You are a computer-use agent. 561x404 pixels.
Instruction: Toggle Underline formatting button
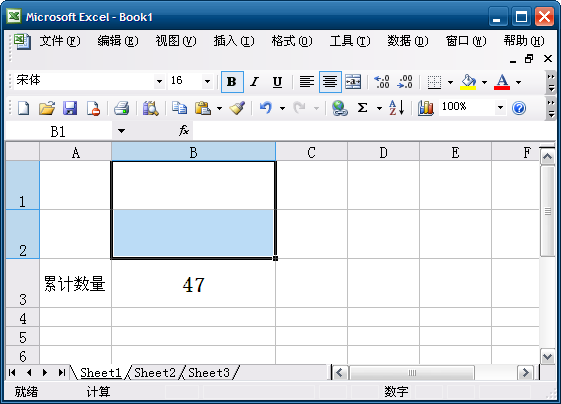pos(277,82)
